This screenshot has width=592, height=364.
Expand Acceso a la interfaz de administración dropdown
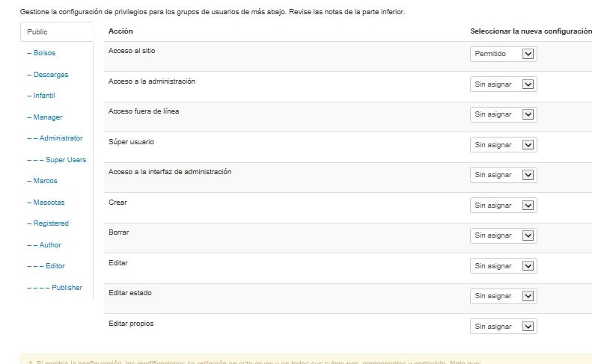pos(503,175)
